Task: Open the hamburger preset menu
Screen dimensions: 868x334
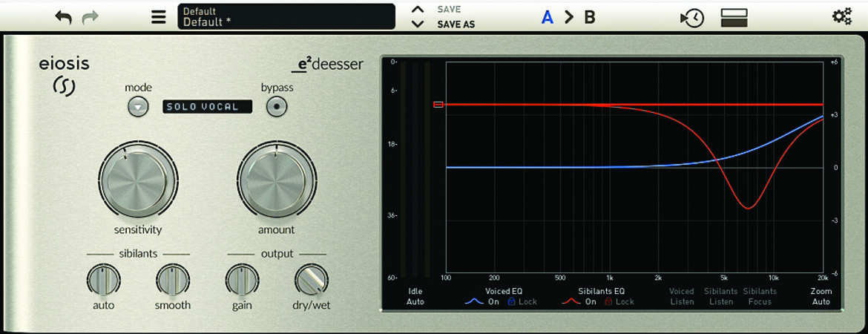Action: (158, 17)
